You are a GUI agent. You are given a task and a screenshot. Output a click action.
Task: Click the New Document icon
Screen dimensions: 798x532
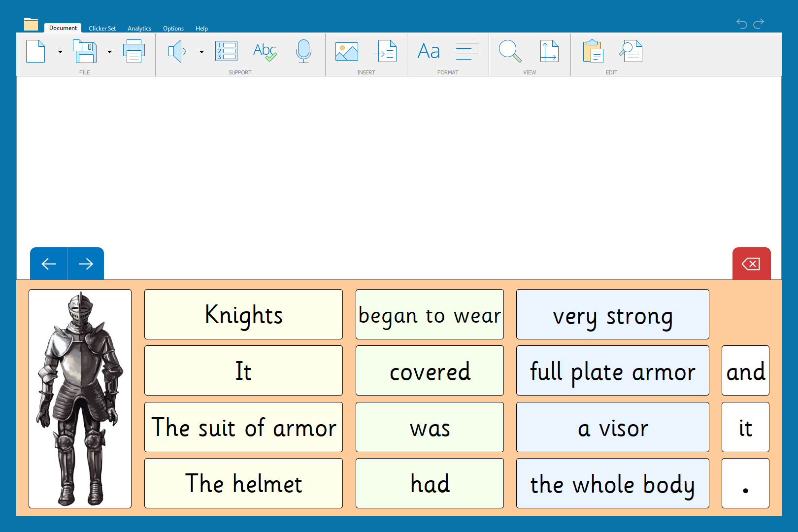click(x=35, y=51)
